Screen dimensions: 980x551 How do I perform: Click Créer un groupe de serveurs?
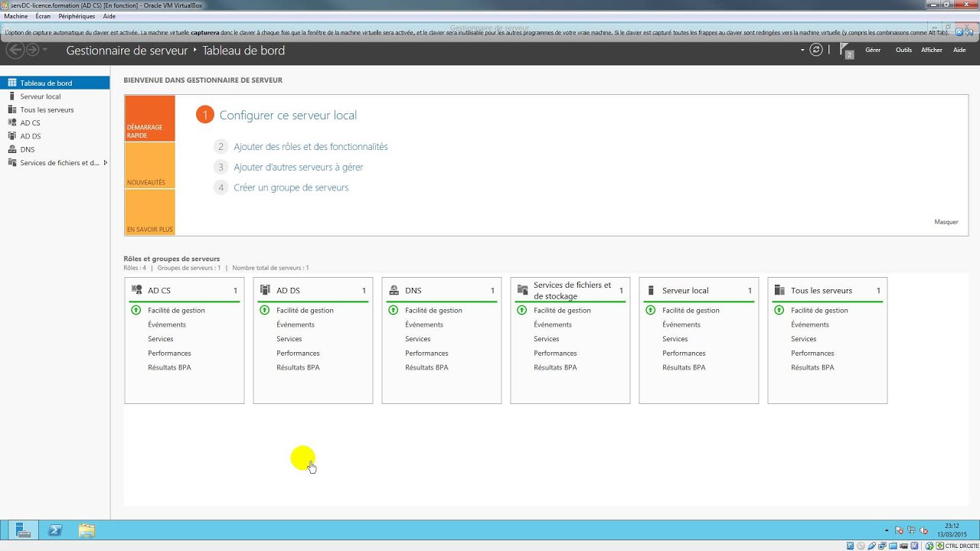coord(291,187)
